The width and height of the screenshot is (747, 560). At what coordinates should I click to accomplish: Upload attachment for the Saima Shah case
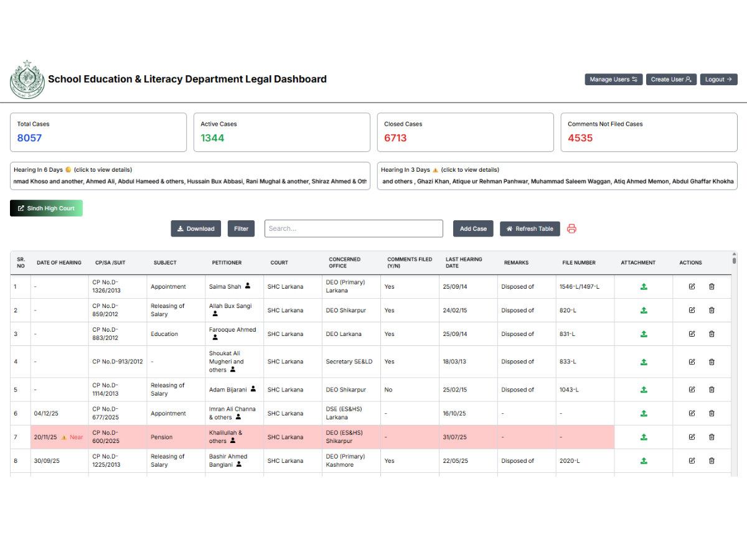pos(644,286)
